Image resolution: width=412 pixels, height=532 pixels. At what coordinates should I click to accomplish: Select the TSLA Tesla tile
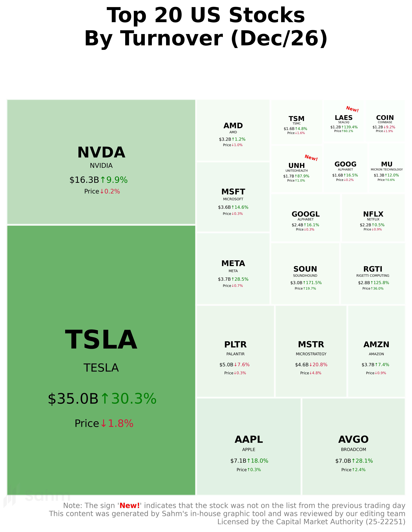tap(101, 361)
